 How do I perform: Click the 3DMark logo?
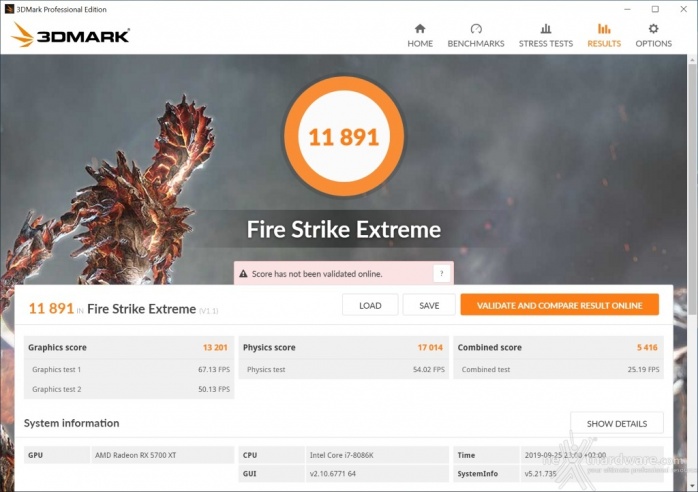[70, 35]
